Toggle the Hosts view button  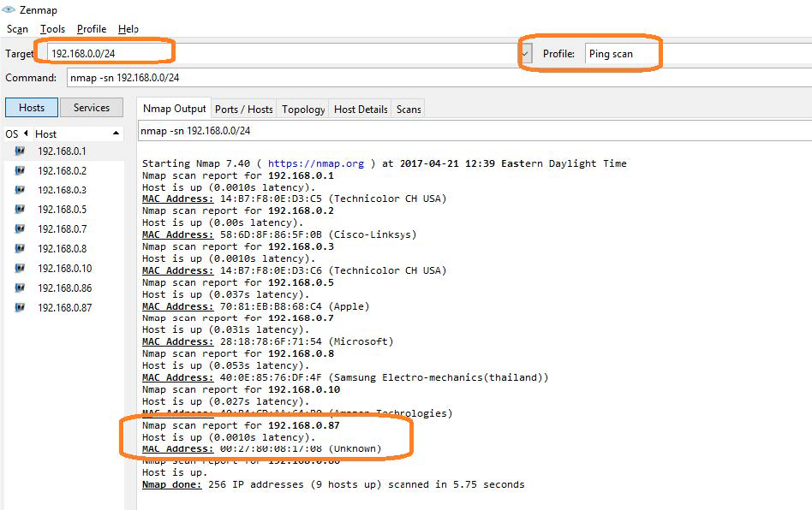pyautogui.click(x=32, y=108)
